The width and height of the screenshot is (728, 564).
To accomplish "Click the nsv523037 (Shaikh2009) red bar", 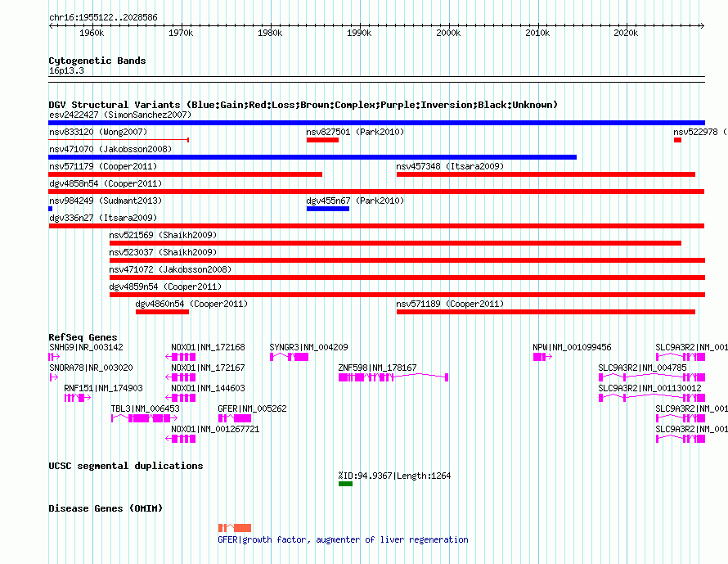I will click(407, 260).
